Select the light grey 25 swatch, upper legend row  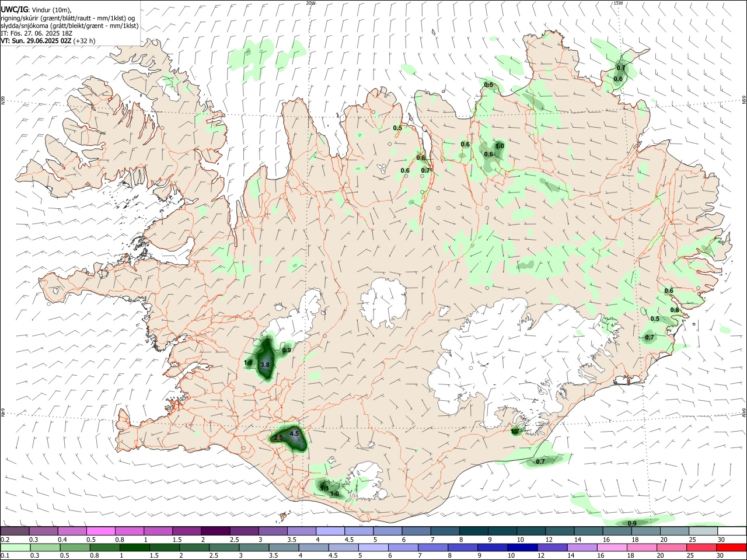coord(703,531)
